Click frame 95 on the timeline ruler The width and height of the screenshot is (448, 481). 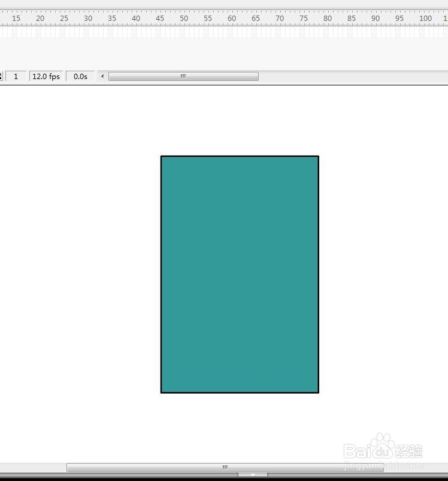click(399, 19)
